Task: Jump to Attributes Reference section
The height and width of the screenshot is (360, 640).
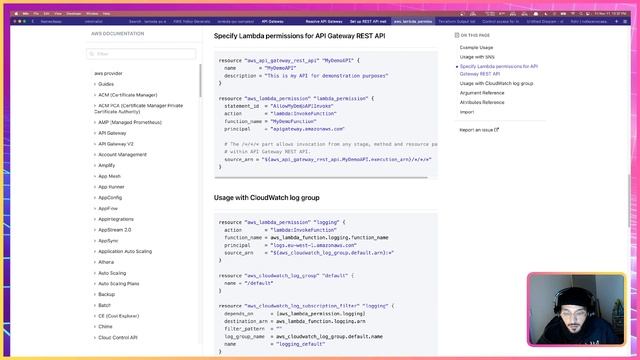Action: pyautogui.click(x=482, y=102)
